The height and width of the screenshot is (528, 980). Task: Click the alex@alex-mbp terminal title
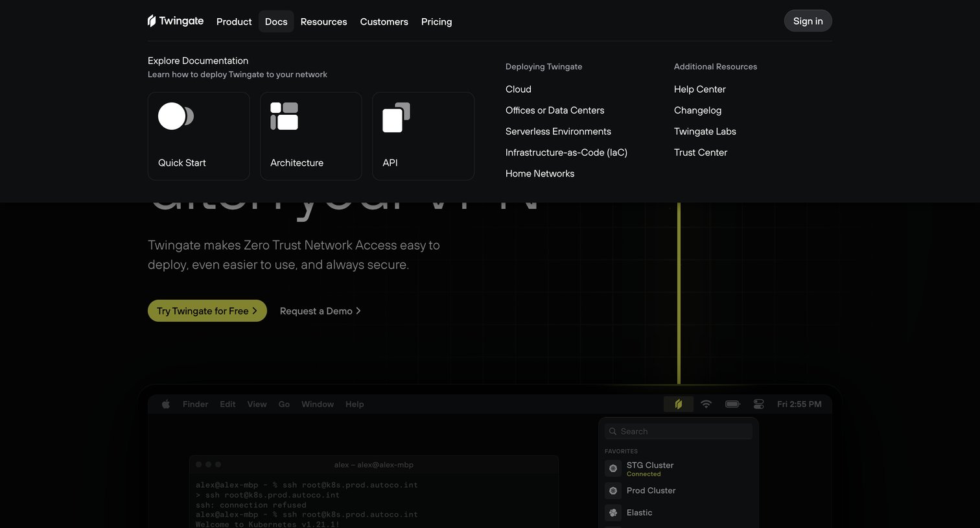click(x=374, y=464)
